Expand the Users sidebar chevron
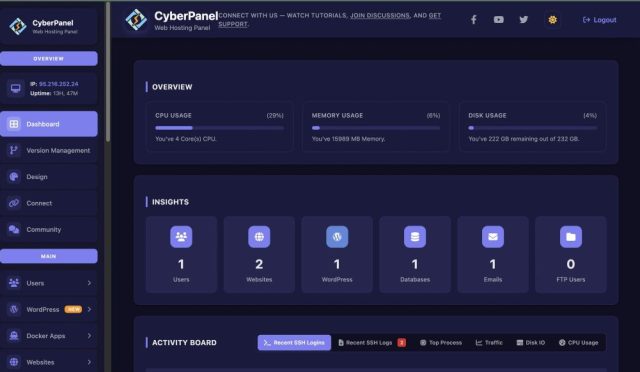640x372 pixels. click(x=89, y=283)
